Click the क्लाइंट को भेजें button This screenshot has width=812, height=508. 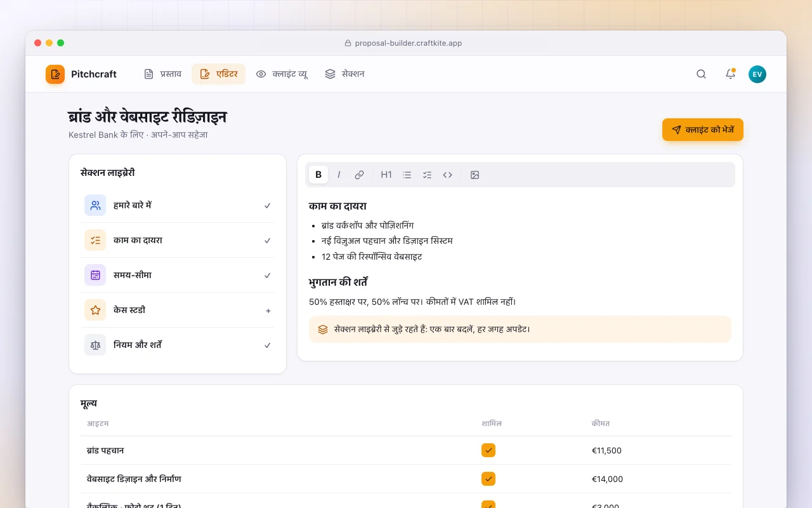703,130
